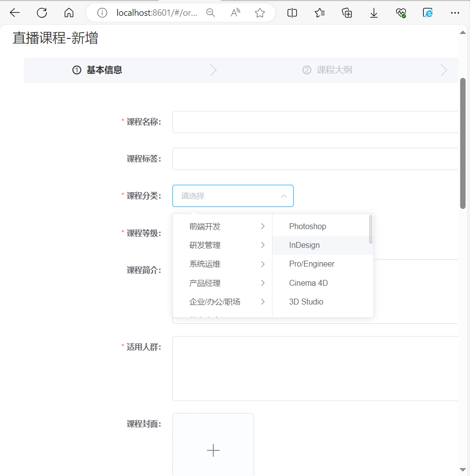This screenshot has height=476, width=470.
Task: Click the page scroll down arrow
Action: pos(463,470)
